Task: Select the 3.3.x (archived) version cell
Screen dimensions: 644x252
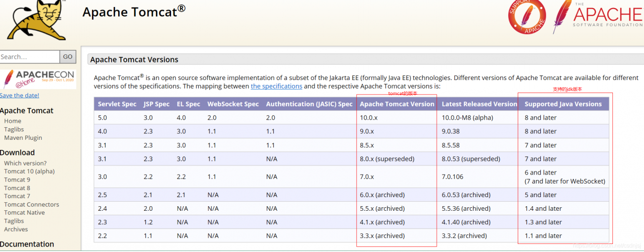Action: pos(397,236)
